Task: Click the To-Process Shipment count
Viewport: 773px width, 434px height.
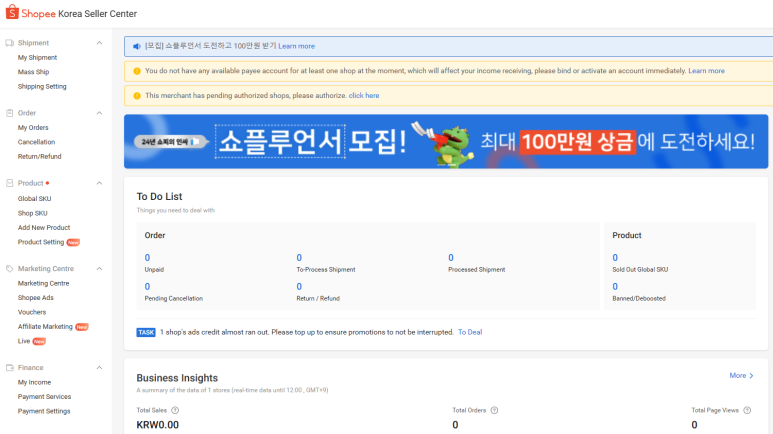Action: [x=299, y=257]
